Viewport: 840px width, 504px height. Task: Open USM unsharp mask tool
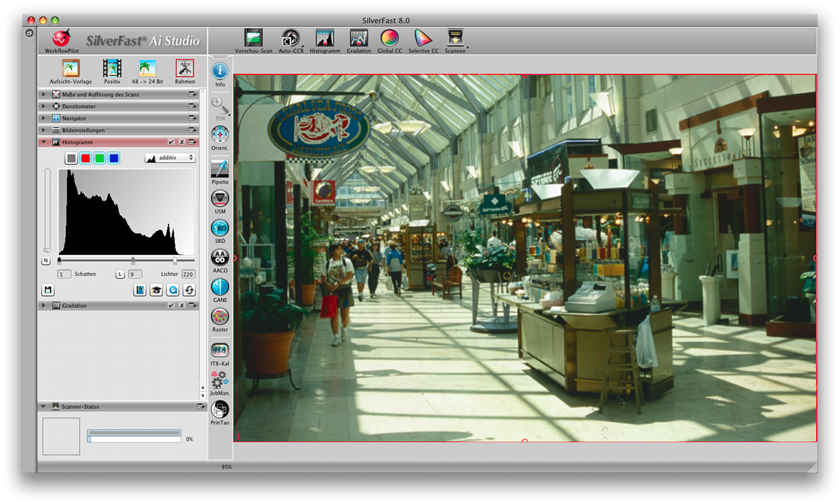click(220, 198)
